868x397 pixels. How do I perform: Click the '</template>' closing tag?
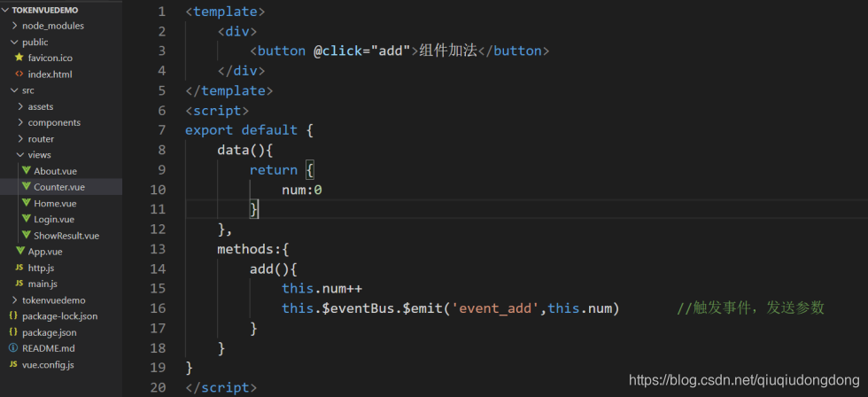tap(229, 90)
